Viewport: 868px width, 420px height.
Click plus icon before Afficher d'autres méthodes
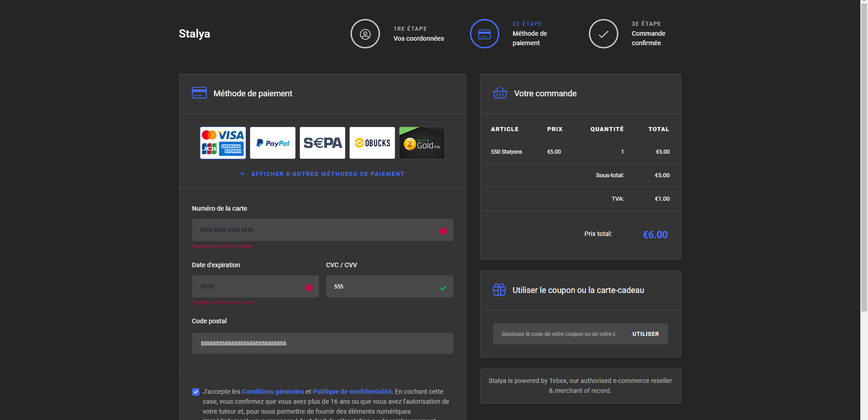coord(242,174)
